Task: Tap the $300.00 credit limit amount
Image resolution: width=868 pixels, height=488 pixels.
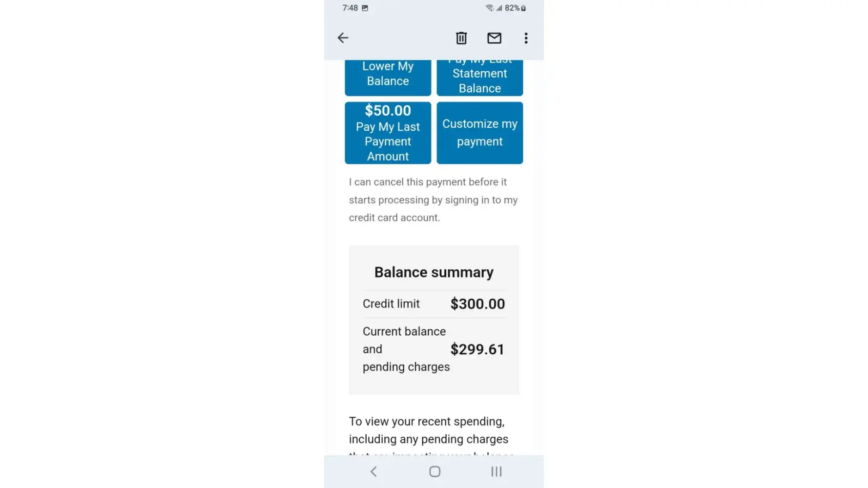Action: [x=477, y=304]
